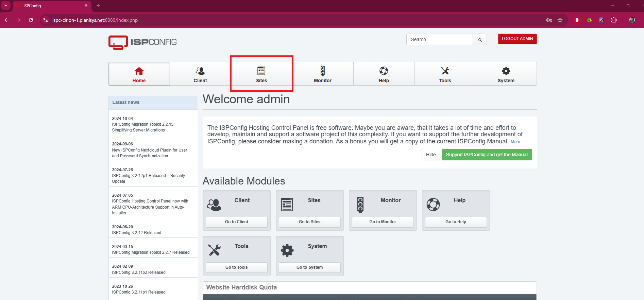Image resolution: width=644 pixels, height=300 pixels.
Task: Hide the donation notice
Action: tap(431, 155)
